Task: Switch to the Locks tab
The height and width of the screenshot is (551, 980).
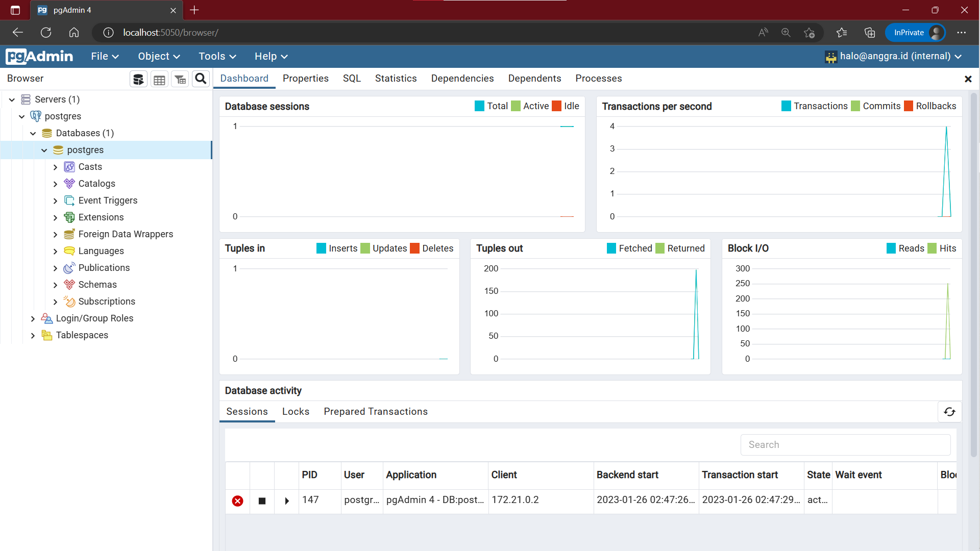Action: [296, 412]
